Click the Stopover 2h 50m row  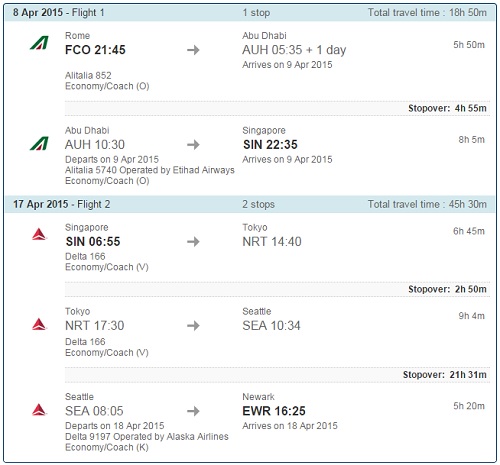(x=277, y=289)
